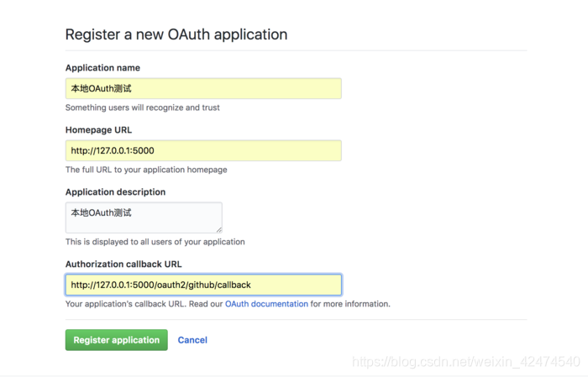This screenshot has width=588, height=377.
Task: Click the divider line above Register application
Action: coord(296,320)
